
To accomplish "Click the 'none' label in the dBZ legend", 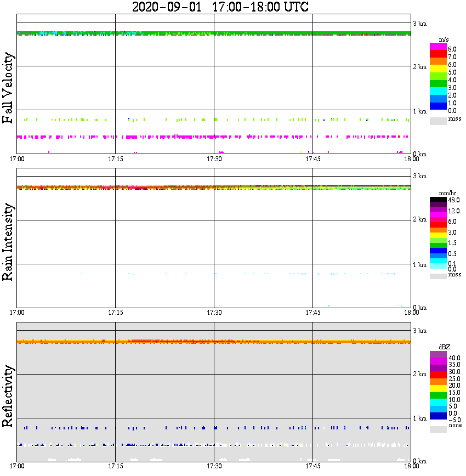I will pos(455,426).
